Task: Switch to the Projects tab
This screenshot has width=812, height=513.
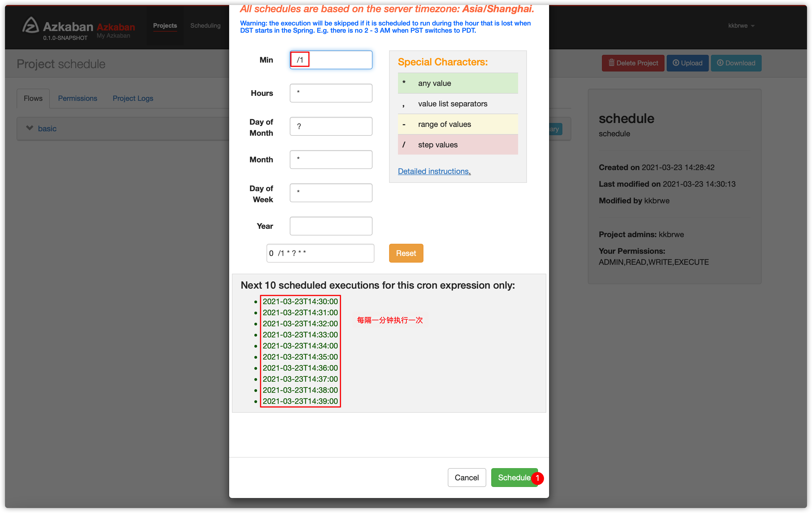Action: coord(165,25)
